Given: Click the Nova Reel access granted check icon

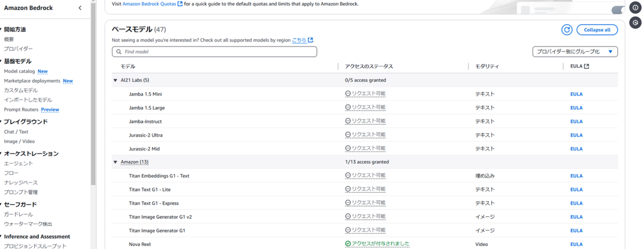Looking at the screenshot, I should click(348, 244).
